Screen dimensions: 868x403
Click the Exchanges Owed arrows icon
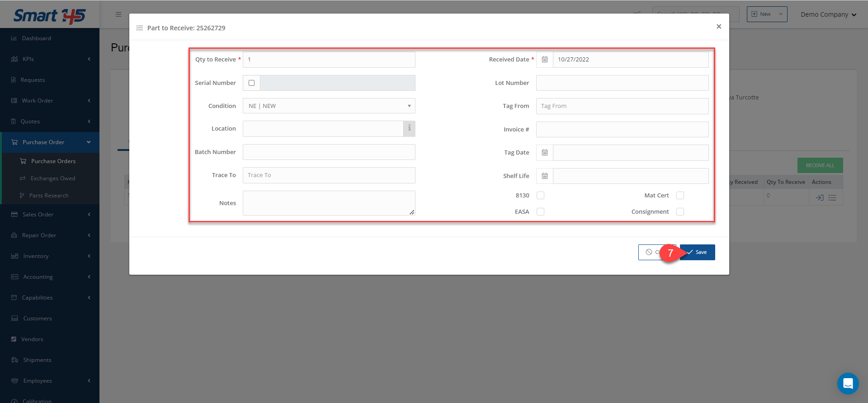(x=23, y=178)
